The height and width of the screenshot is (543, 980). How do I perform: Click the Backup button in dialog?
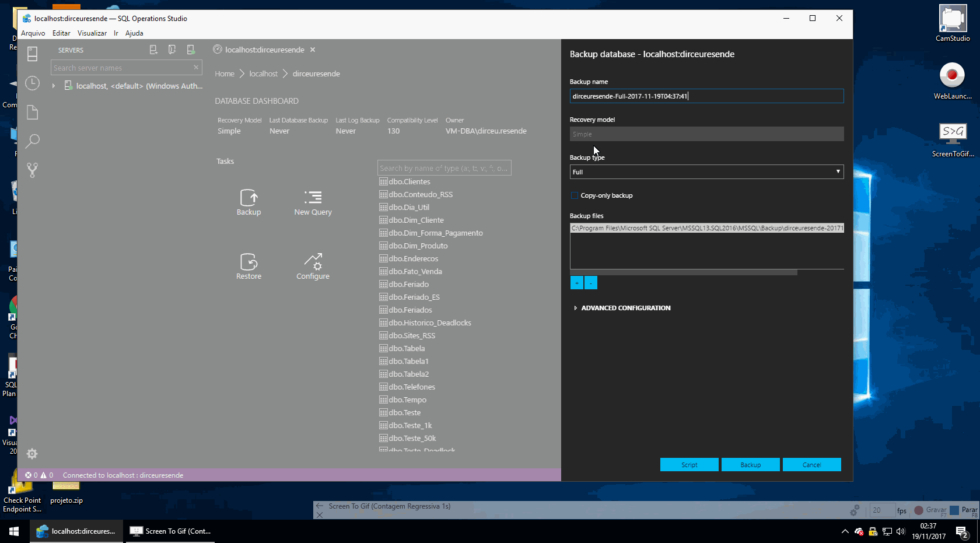point(751,465)
